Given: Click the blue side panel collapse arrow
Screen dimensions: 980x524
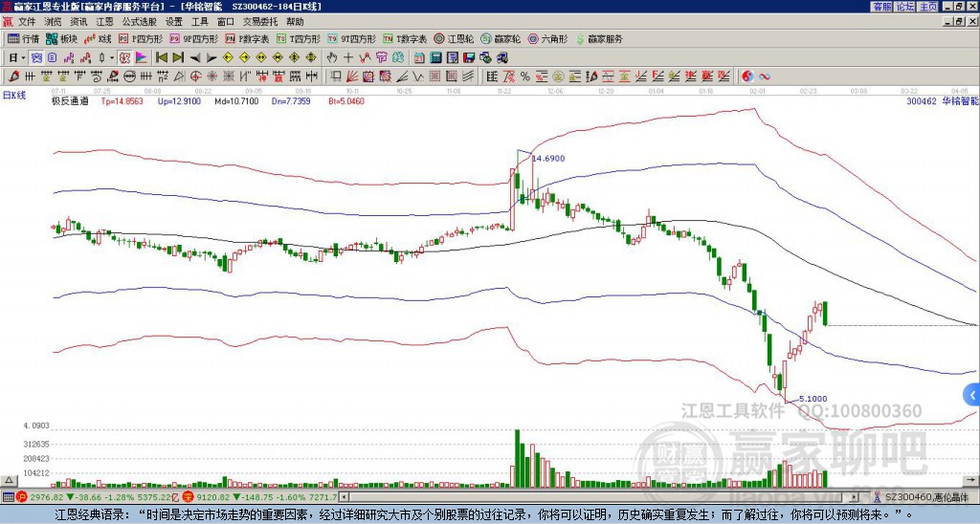Looking at the screenshot, I should (x=972, y=395).
